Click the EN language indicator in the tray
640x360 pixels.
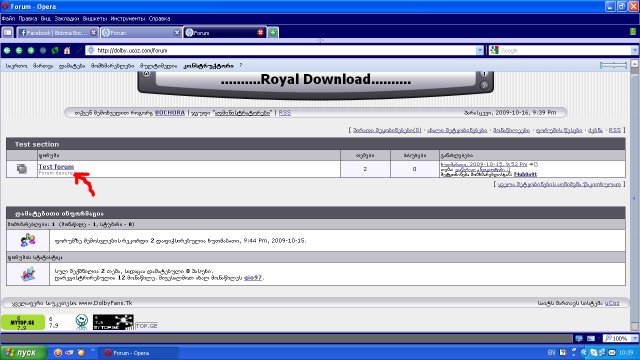point(551,353)
